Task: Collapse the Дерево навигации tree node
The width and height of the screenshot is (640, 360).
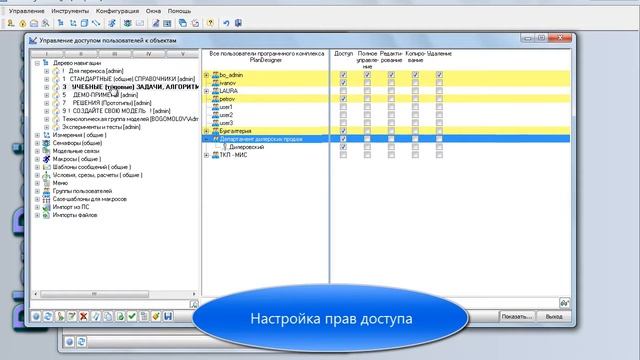Action: coord(37,63)
